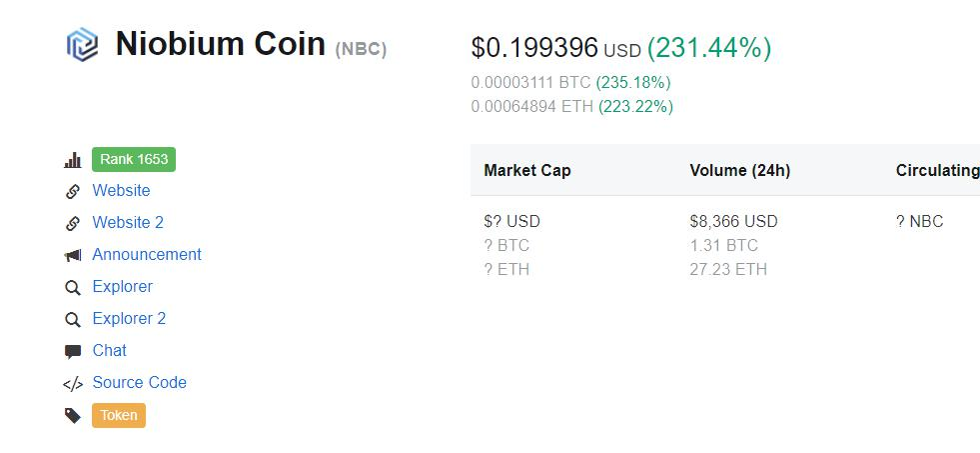The image size is (980, 453).
Task: Click the tag icon beside Token
Action: point(73,416)
